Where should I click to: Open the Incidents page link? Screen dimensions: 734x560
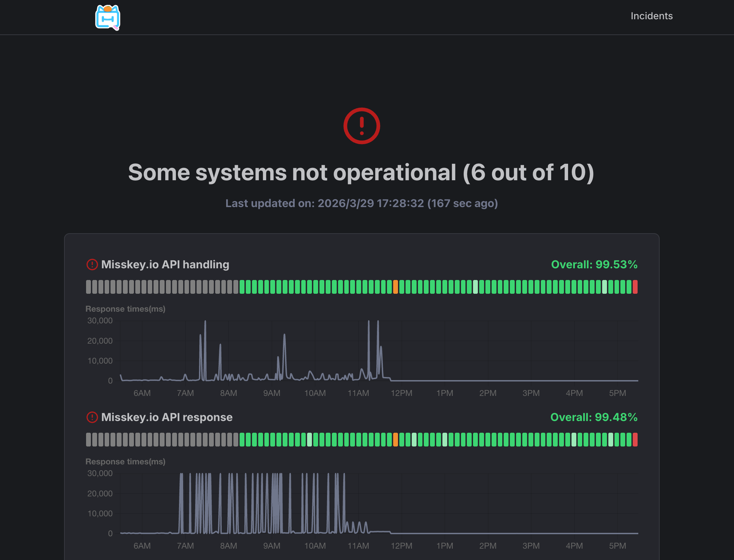(x=651, y=16)
